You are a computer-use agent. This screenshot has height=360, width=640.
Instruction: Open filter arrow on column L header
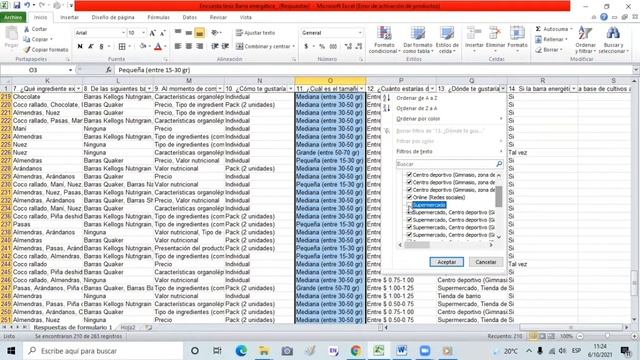[x=149, y=89]
